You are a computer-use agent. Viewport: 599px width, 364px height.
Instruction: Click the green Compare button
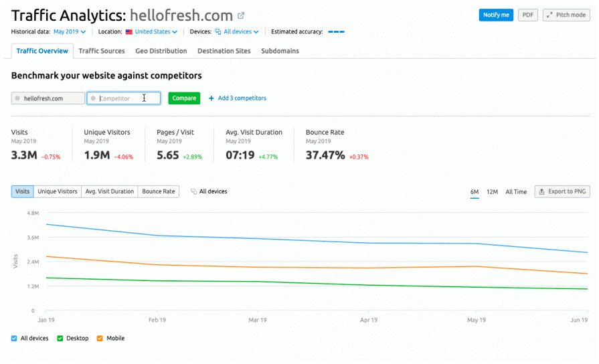pos(184,98)
